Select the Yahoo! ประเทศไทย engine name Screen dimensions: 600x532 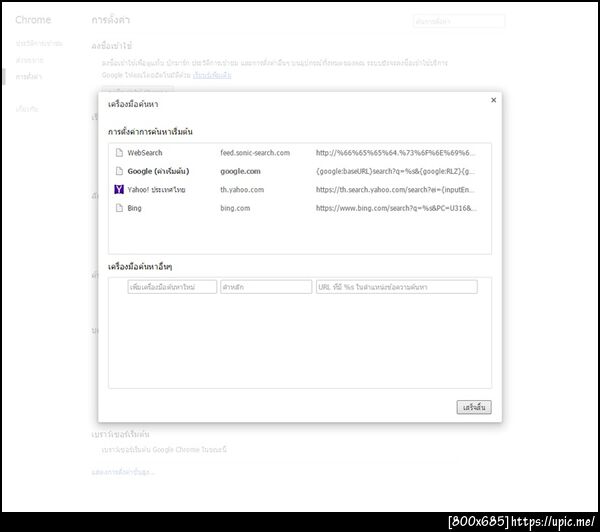click(156, 189)
